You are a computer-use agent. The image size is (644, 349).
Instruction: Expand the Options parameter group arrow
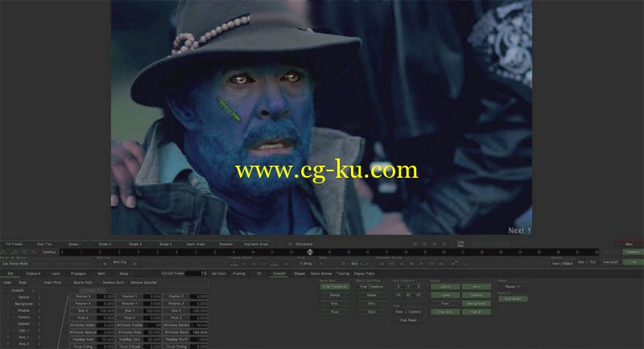(x=39, y=298)
